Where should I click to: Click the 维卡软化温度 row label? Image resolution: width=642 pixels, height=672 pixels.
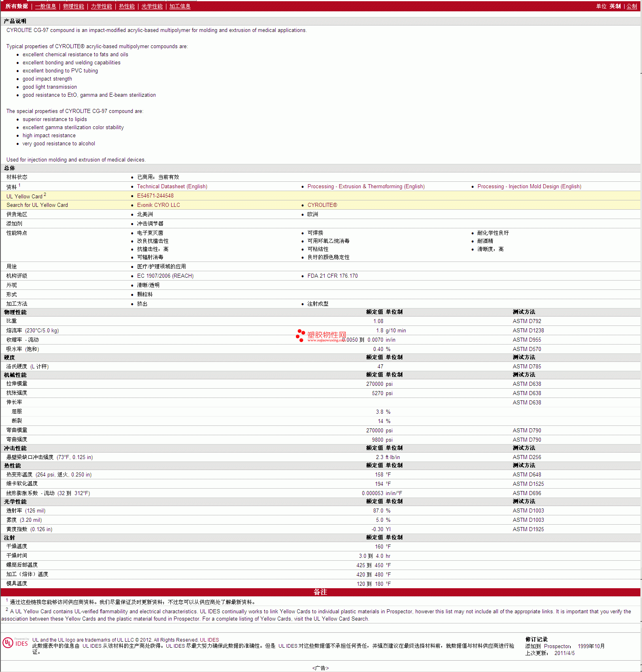(22, 484)
